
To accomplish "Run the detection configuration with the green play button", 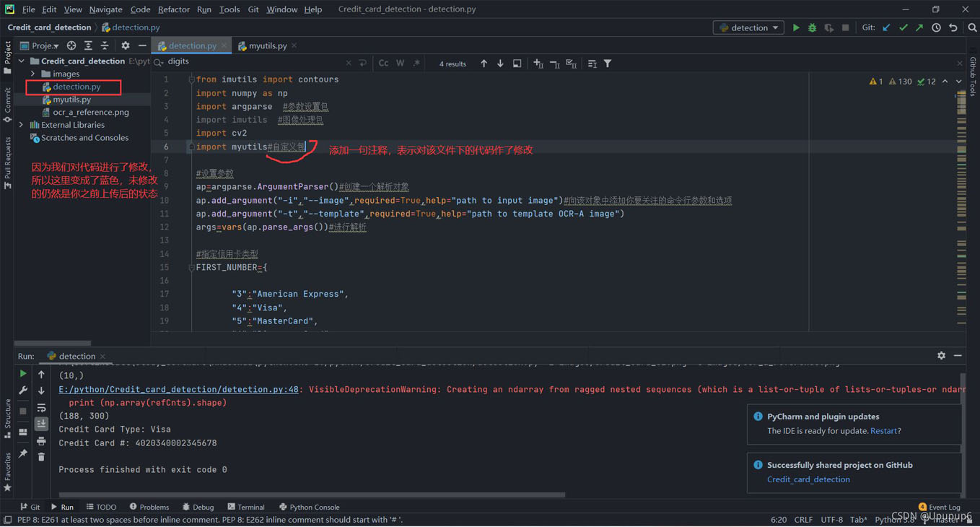I will point(796,27).
